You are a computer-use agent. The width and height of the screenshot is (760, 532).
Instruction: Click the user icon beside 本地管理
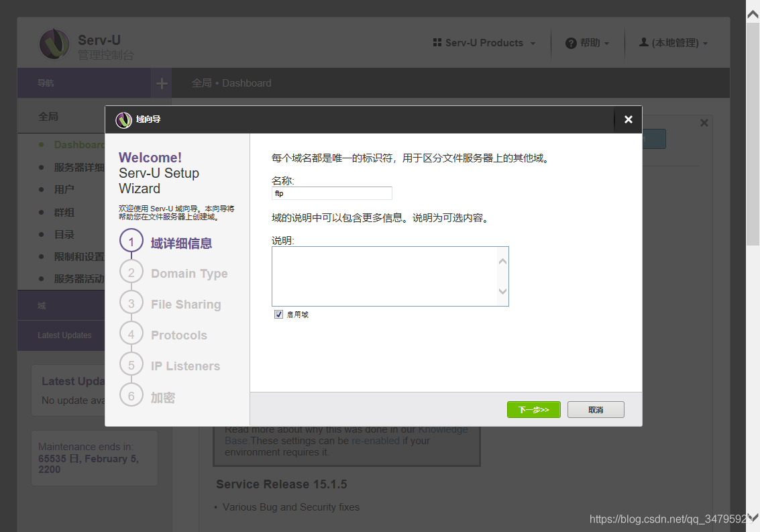click(x=644, y=42)
